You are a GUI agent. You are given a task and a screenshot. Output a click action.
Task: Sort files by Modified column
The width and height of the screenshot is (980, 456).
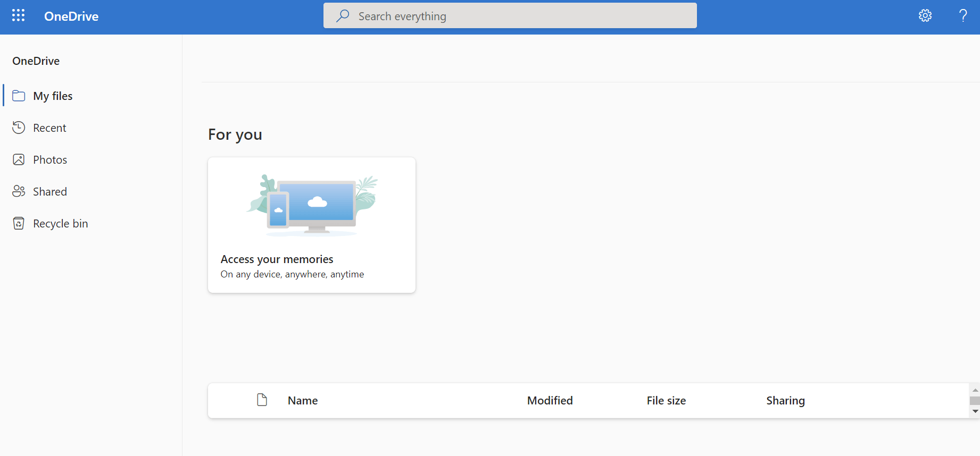(x=550, y=401)
